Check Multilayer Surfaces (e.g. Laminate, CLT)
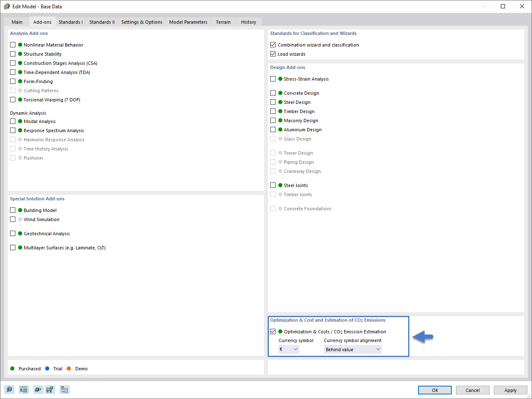Screen dimensions: 532x399 point(12,248)
